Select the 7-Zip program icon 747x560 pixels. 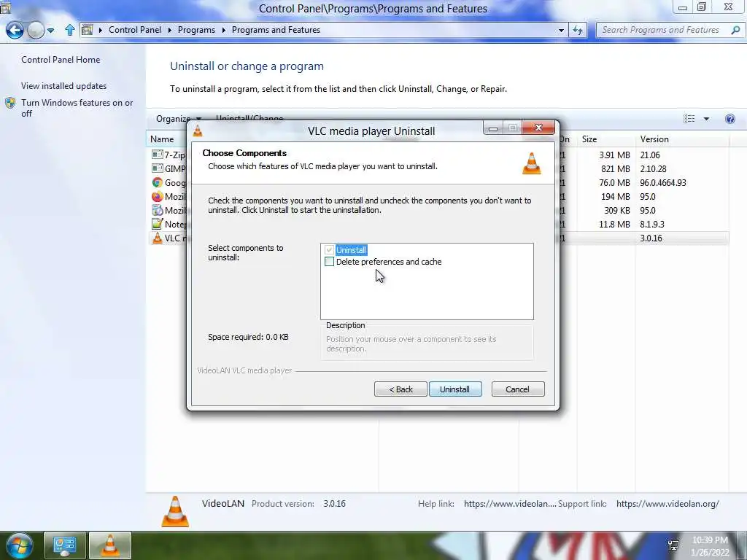coord(158,155)
